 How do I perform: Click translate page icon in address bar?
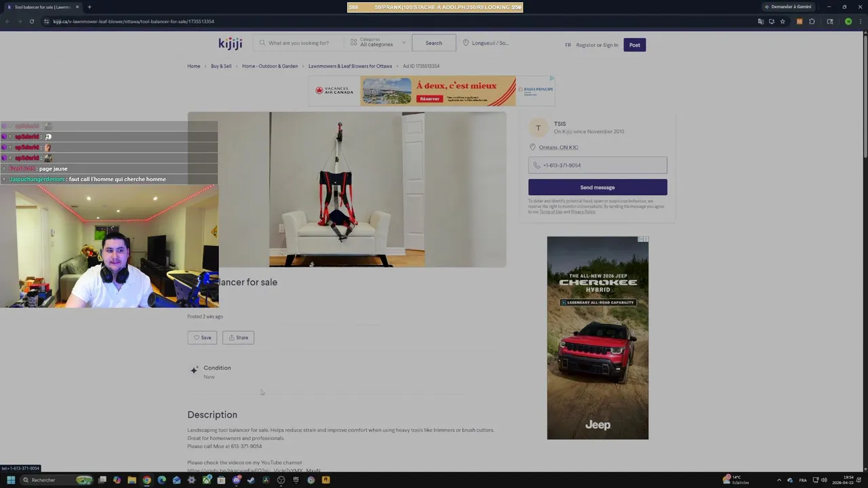(x=761, y=22)
